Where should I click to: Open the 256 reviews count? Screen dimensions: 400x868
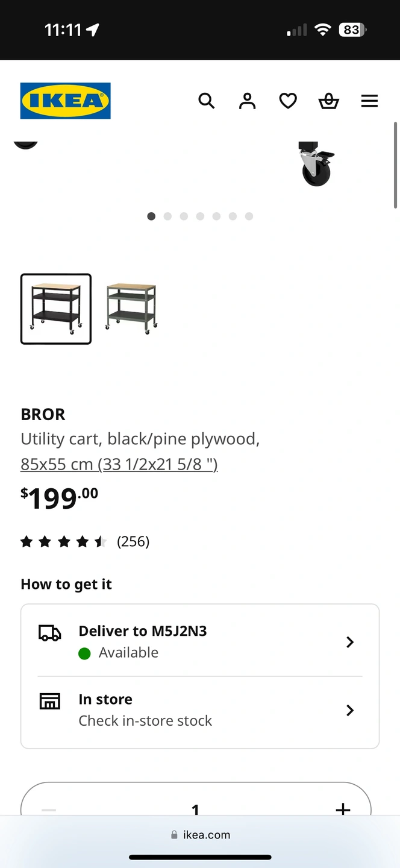pos(133,541)
